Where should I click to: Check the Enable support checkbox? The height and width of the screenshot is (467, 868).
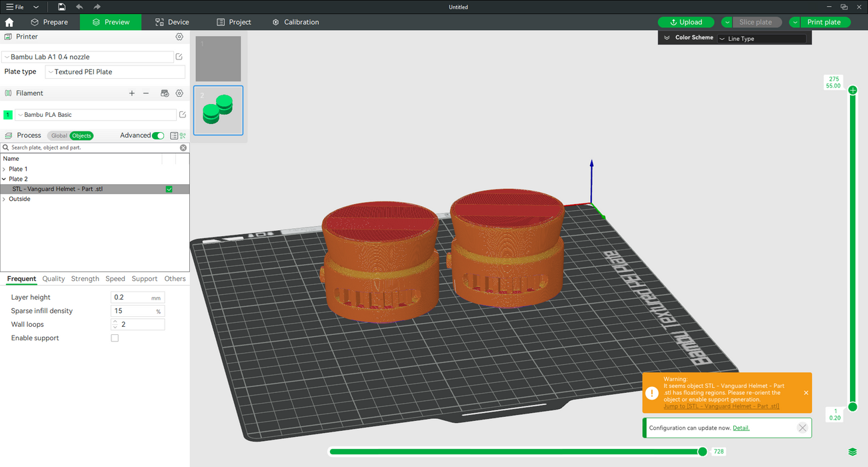(x=115, y=338)
